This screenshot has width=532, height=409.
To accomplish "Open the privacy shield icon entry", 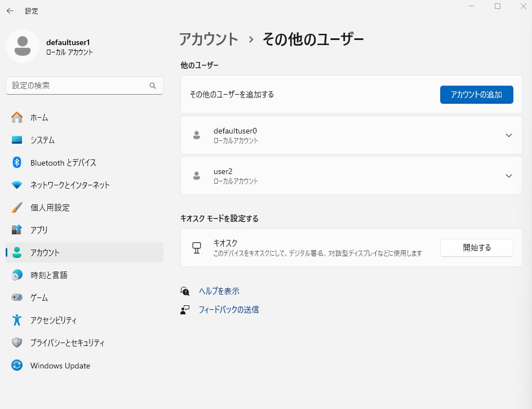I will pos(17,343).
